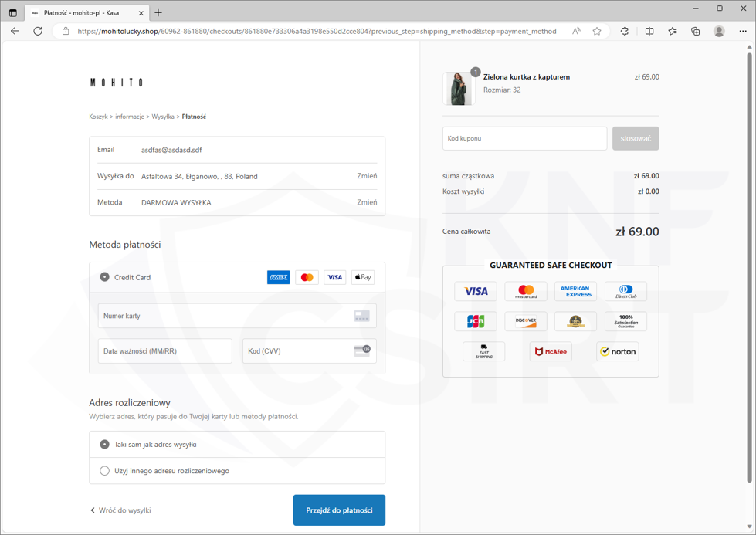Viewport: 756px width, 535px height.
Task: Open the Settings and more ellipsis menu
Action: pos(742,32)
